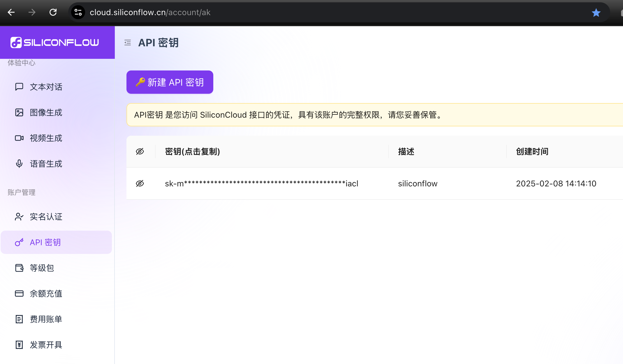Open 视频生成 video camera icon
The image size is (623, 364).
pos(19,138)
